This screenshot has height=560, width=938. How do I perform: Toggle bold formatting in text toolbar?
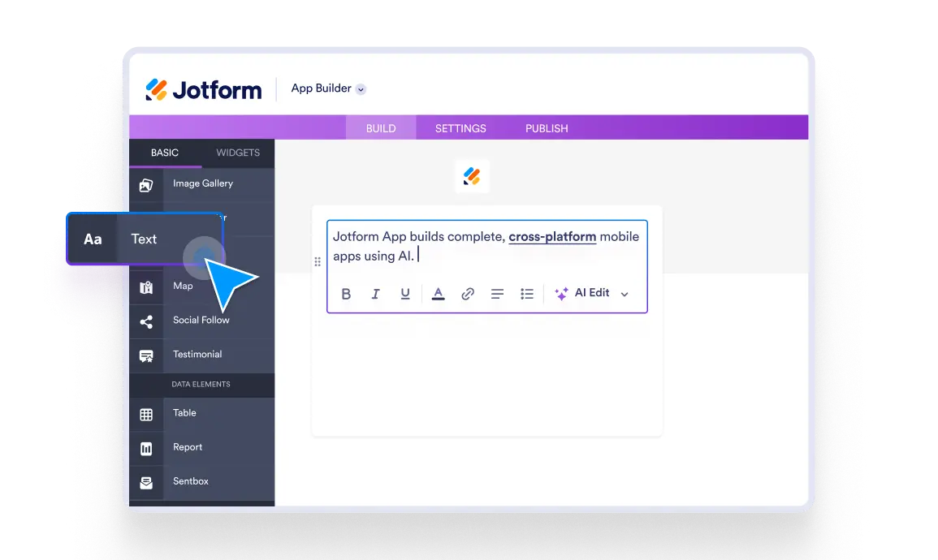346,294
